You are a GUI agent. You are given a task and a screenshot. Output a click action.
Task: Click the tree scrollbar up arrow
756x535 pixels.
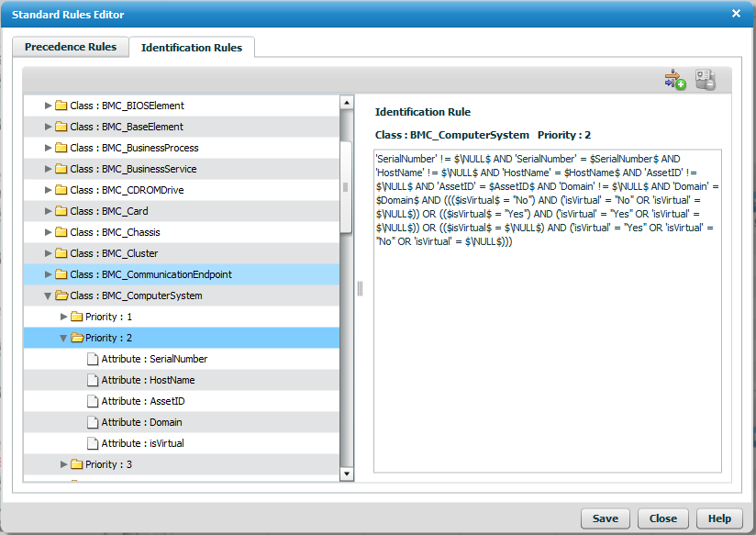347,102
